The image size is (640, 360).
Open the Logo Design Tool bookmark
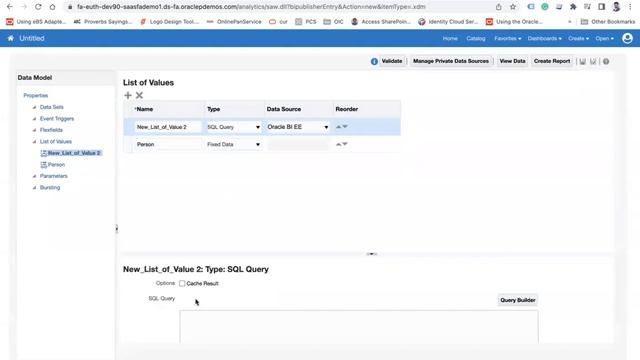point(169,22)
